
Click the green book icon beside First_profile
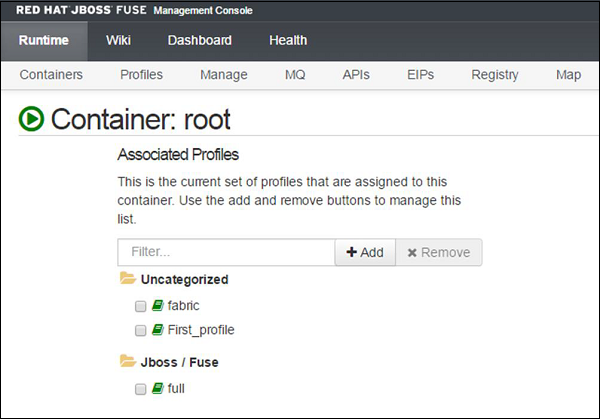pos(157,329)
